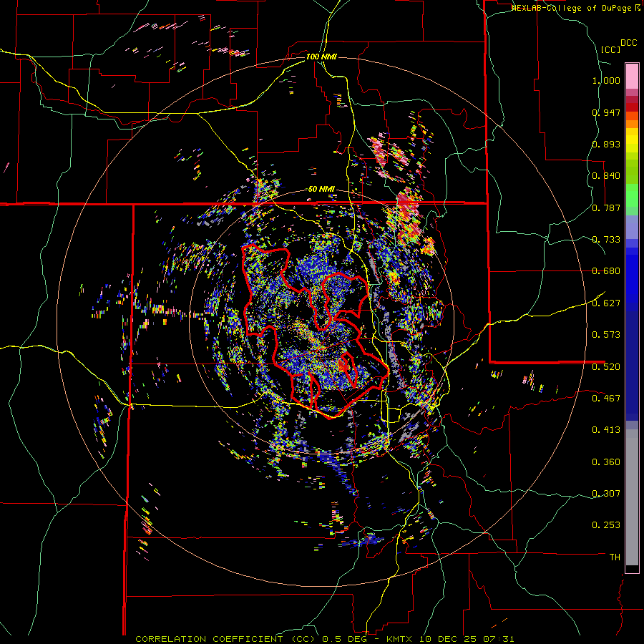Select the 0.467 color scale value
This screenshot has width=644, height=644.
[x=606, y=398]
